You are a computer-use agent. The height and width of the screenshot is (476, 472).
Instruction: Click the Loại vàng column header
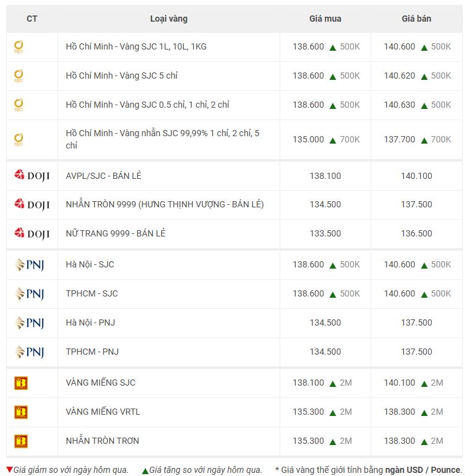point(168,19)
